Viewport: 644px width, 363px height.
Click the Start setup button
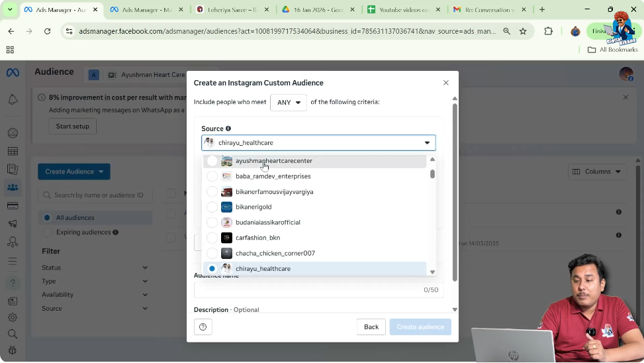[73, 127]
